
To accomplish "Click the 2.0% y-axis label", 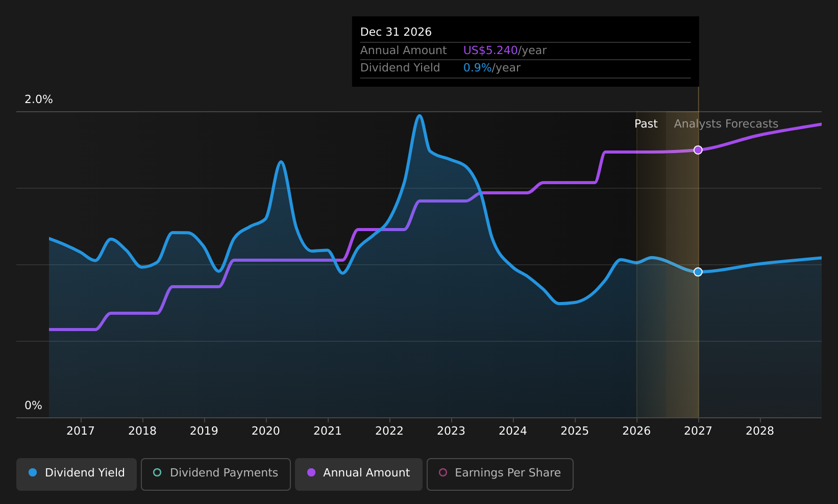I will click(39, 99).
